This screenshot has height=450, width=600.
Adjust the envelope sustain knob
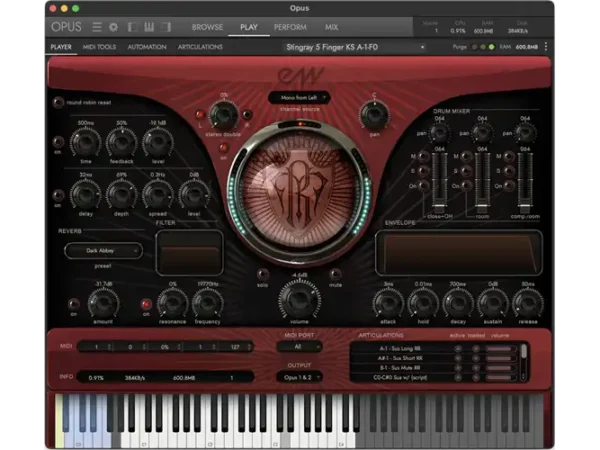pos(493,304)
